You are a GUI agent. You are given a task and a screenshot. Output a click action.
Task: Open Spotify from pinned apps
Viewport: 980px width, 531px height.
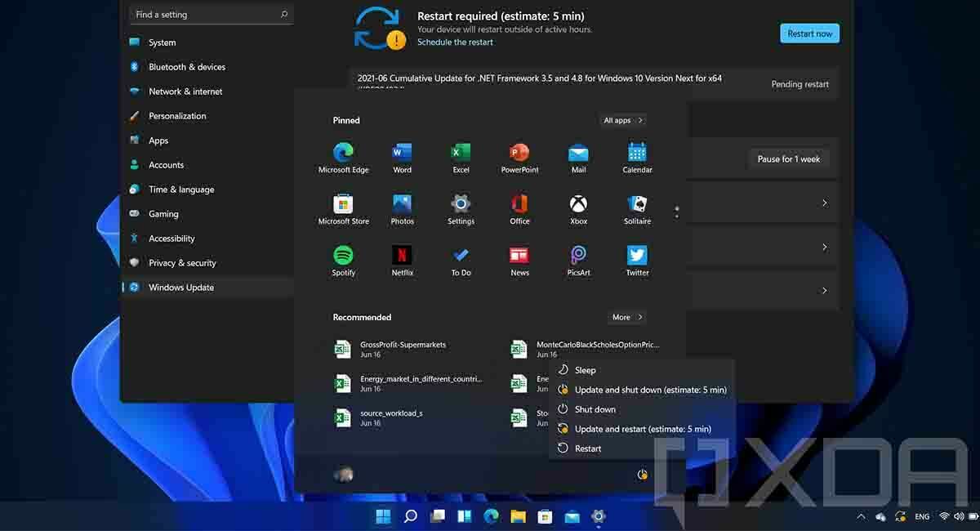pos(343,261)
